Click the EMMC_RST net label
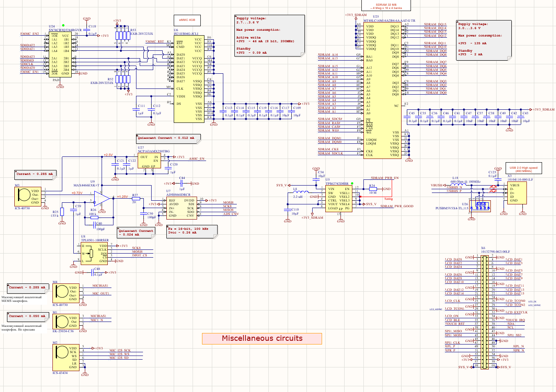 click(x=155, y=41)
